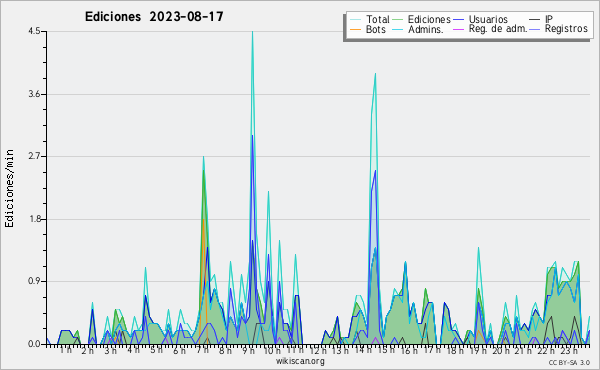Image resolution: width=600 pixels, height=370 pixels.
Task: Click the '3 h' x-axis label
Action: click(111, 351)
